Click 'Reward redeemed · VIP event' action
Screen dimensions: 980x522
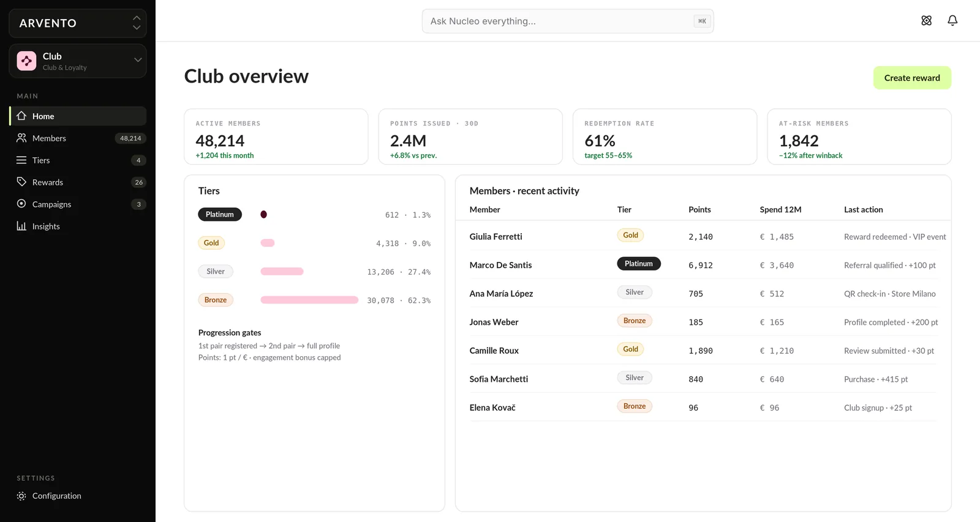tap(895, 237)
